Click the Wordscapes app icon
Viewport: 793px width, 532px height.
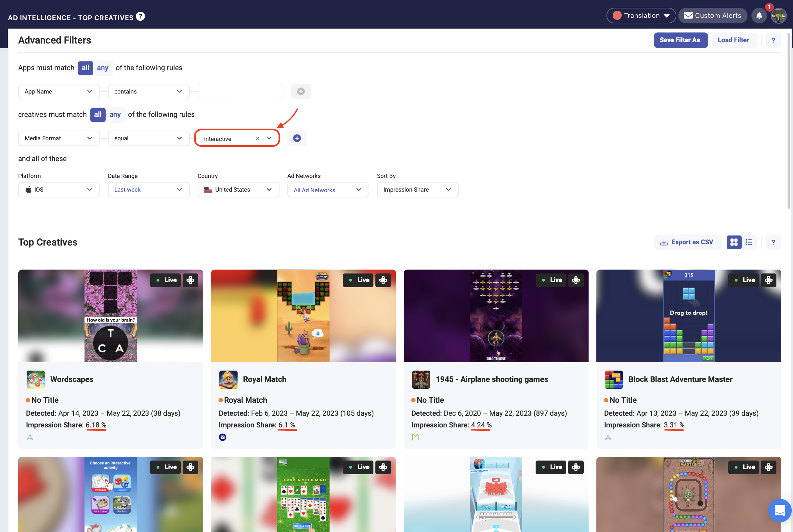click(36, 379)
